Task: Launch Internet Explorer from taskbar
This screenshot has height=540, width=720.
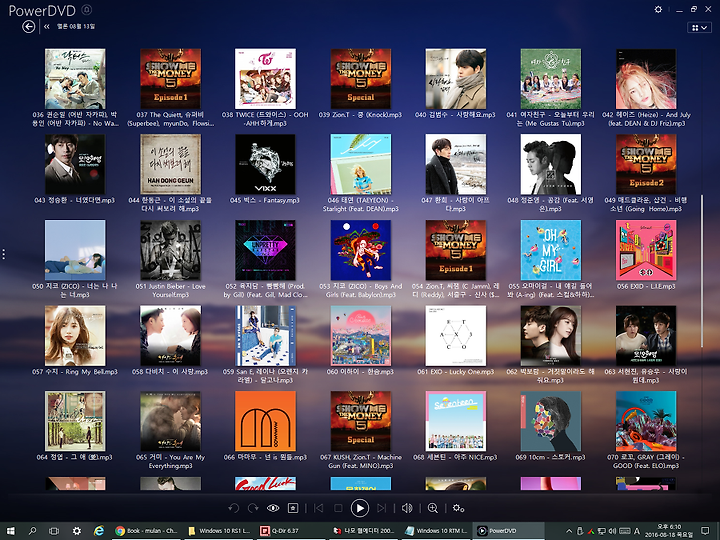Action: click(98, 531)
